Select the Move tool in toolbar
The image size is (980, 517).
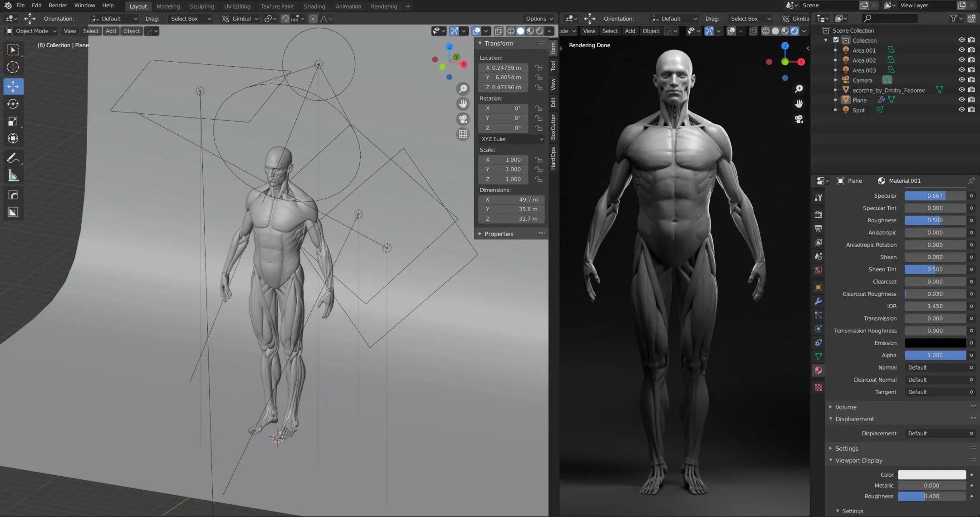pos(13,86)
